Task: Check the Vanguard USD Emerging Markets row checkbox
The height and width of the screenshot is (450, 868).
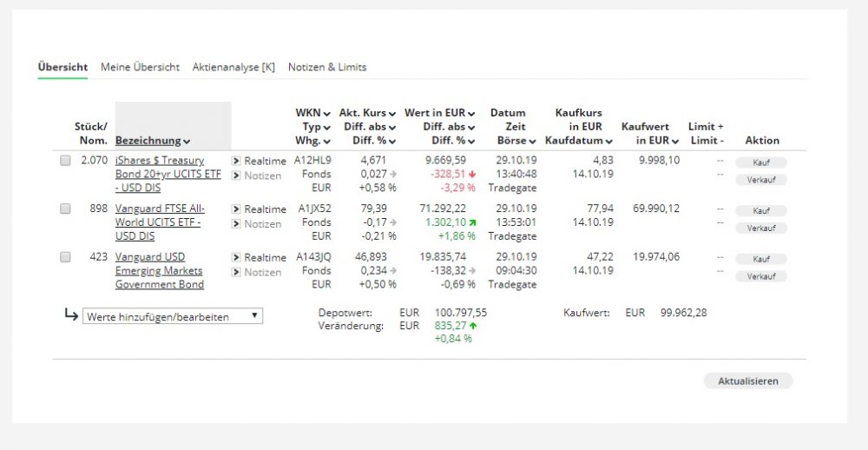Action: pyautogui.click(x=65, y=258)
